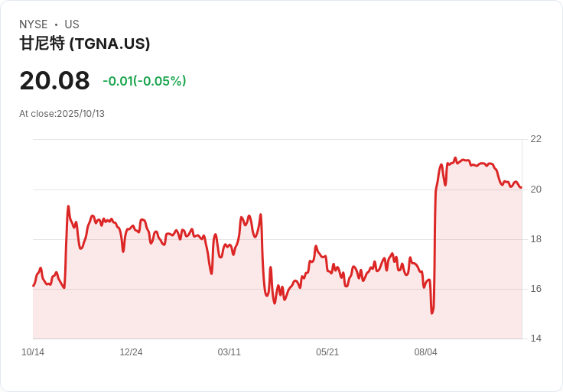Click the NYSE exchange label
Viewport: 563px width, 392px height.
point(34,24)
